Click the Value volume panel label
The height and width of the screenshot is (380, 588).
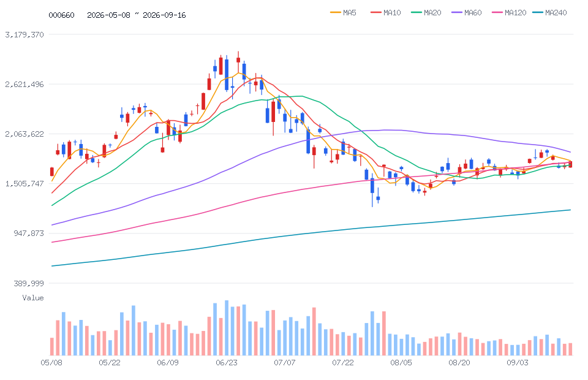click(33, 298)
